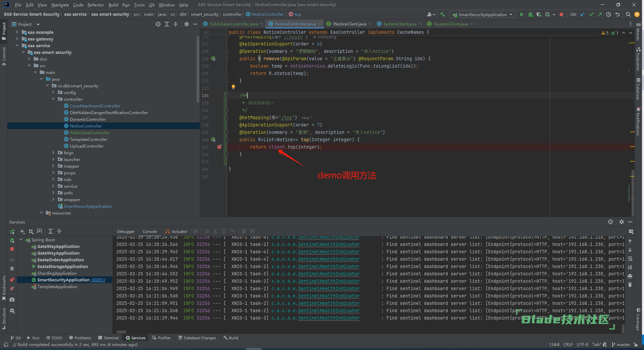644x350 pixels.
Task: Open Search Everywhere magnifier icon
Action: click(628, 14)
